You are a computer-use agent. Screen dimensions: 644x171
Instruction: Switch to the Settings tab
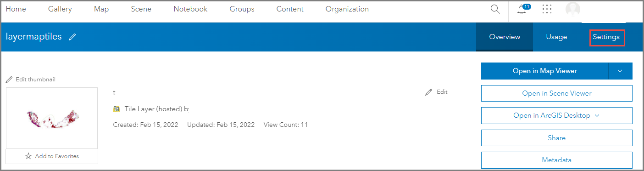[606, 37]
